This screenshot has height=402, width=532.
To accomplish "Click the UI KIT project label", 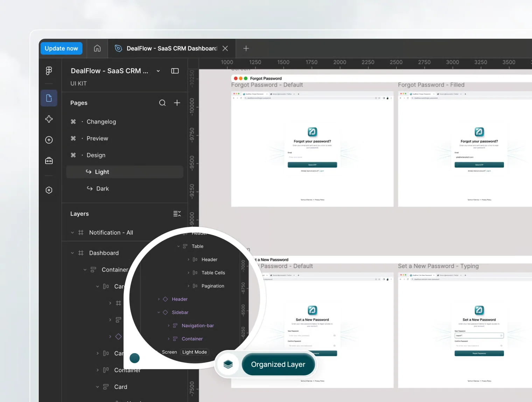I will [78, 83].
